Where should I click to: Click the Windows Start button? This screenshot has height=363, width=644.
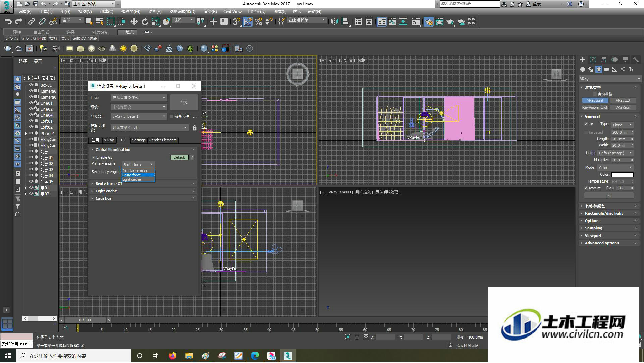(x=8, y=356)
